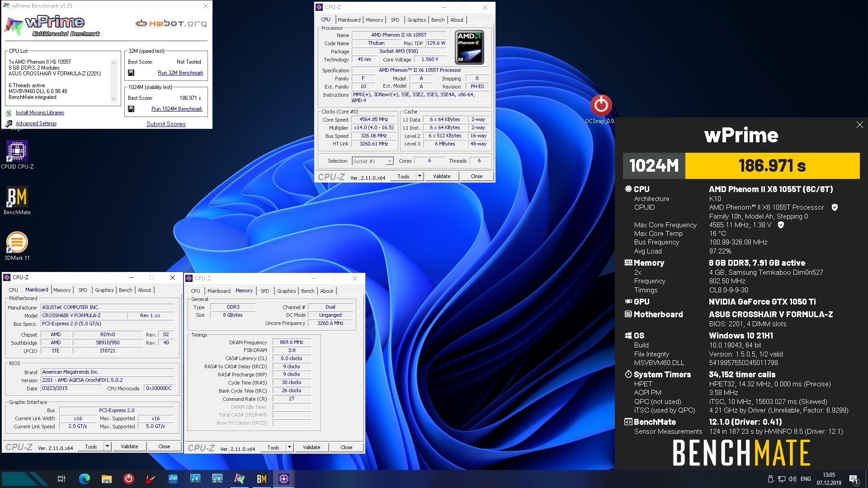Screen dimensions: 868x488
Task: Open BenchMate BM icon on taskbar
Action: 262,479
